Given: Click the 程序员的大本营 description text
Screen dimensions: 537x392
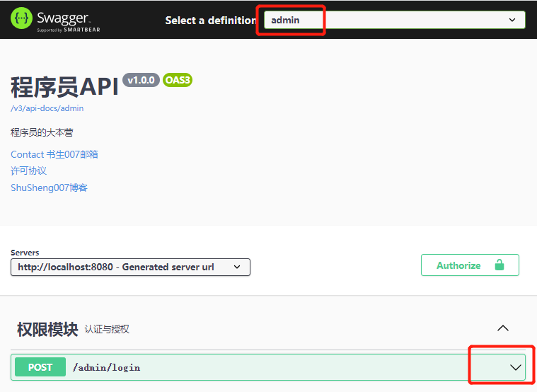Looking at the screenshot, I should click(42, 132).
